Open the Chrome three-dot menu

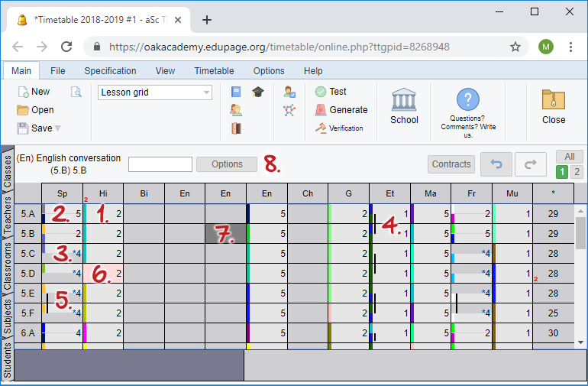click(570, 47)
